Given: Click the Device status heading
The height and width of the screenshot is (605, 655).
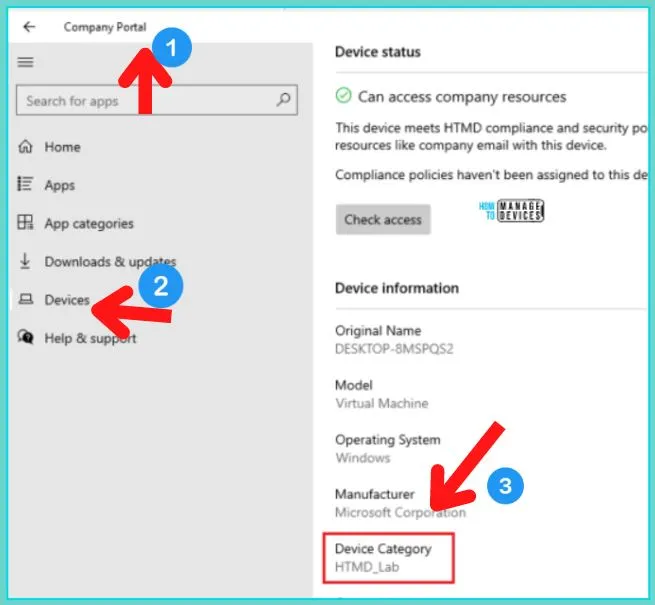Looking at the screenshot, I should [378, 52].
